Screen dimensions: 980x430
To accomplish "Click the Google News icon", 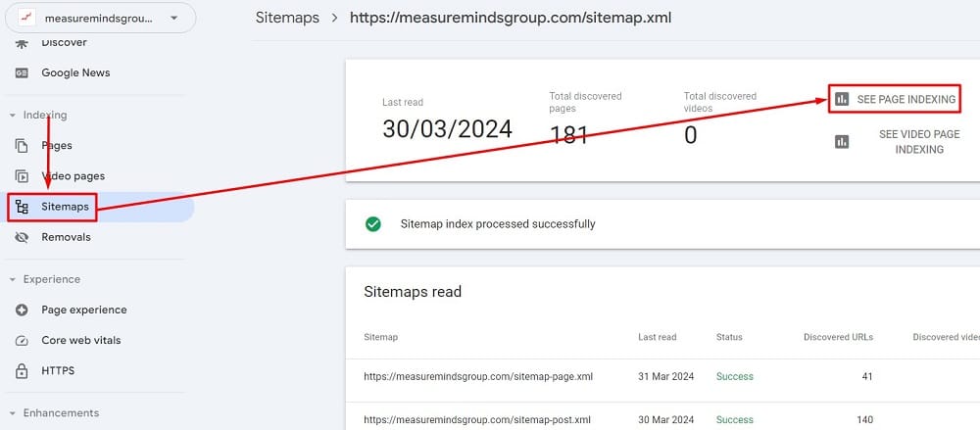I will (22, 73).
